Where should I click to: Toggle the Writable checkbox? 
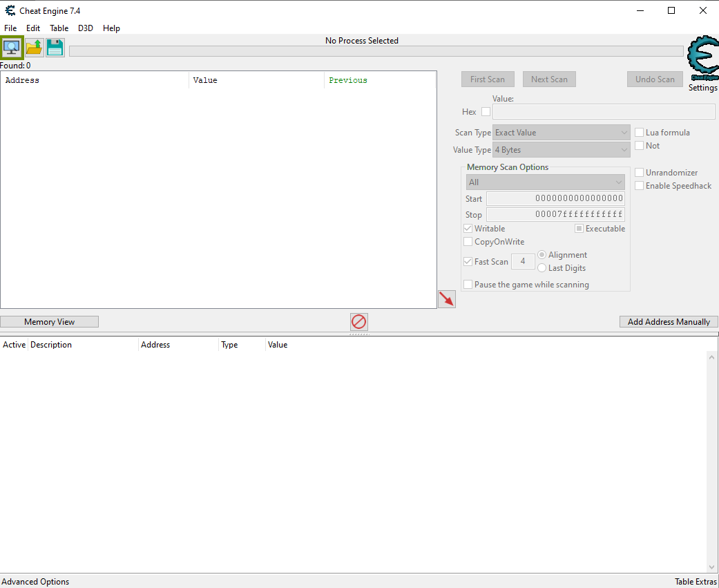tap(468, 229)
